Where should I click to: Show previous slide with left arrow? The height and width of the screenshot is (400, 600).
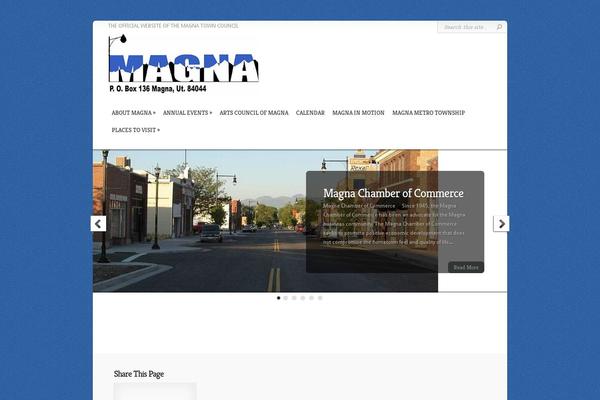click(x=98, y=224)
